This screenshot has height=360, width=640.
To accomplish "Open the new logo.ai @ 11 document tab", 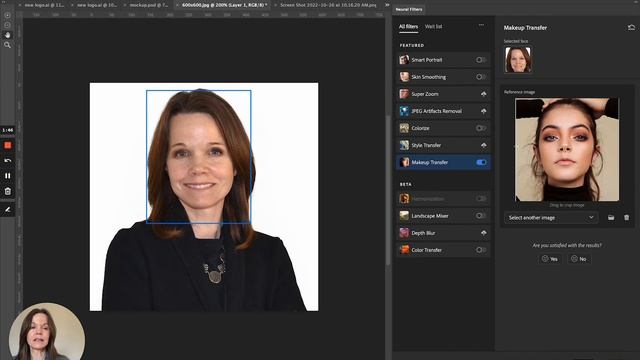I will pyautogui.click(x=44, y=5).
